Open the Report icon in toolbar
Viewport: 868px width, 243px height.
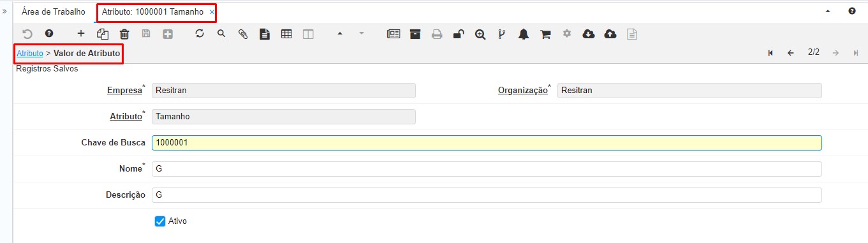[394, 34]
